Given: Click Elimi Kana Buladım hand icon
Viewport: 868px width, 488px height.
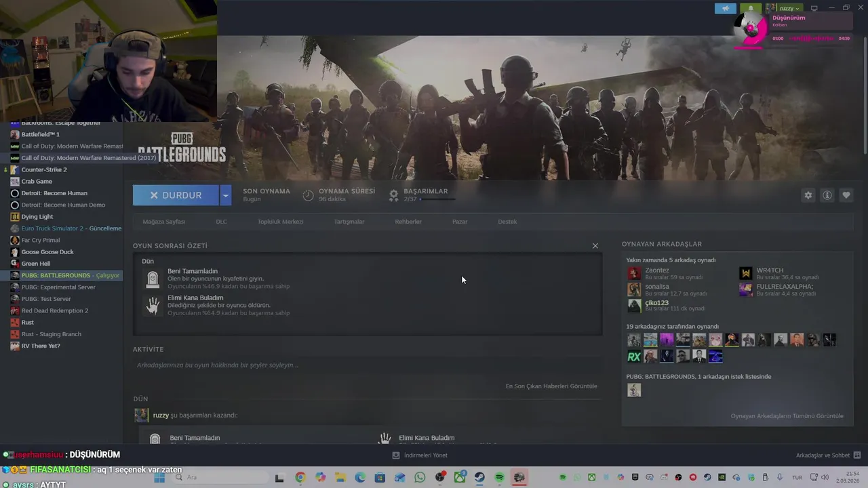Looking at the screenshot, I should 153,305.
